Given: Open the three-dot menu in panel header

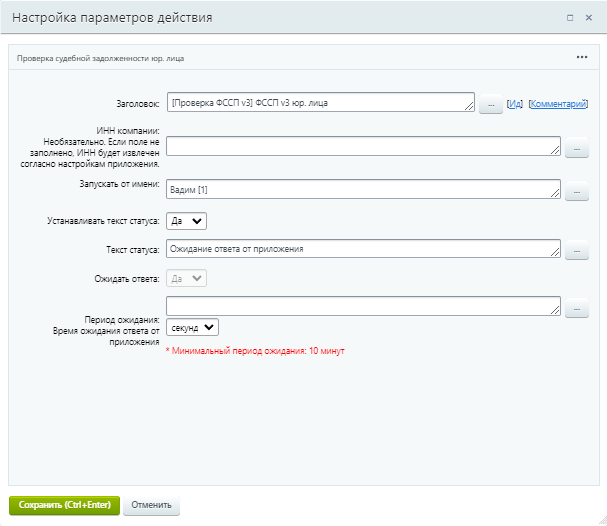Looking at the screenshot, I should [x=582, y=57].
